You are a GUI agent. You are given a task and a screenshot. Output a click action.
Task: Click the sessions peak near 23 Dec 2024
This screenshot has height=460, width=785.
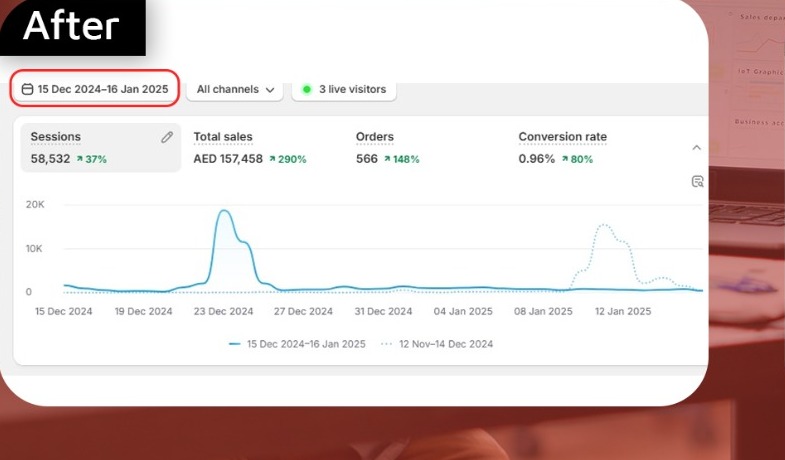(225, 211)
